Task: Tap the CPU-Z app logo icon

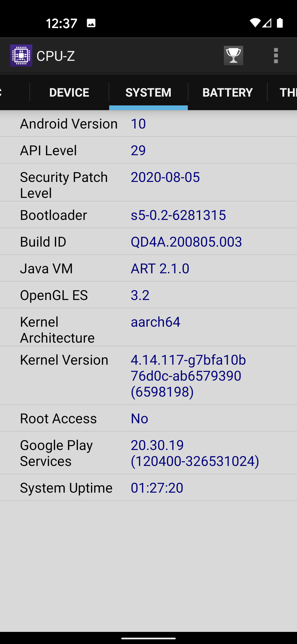Action: [x=21, y=56]
